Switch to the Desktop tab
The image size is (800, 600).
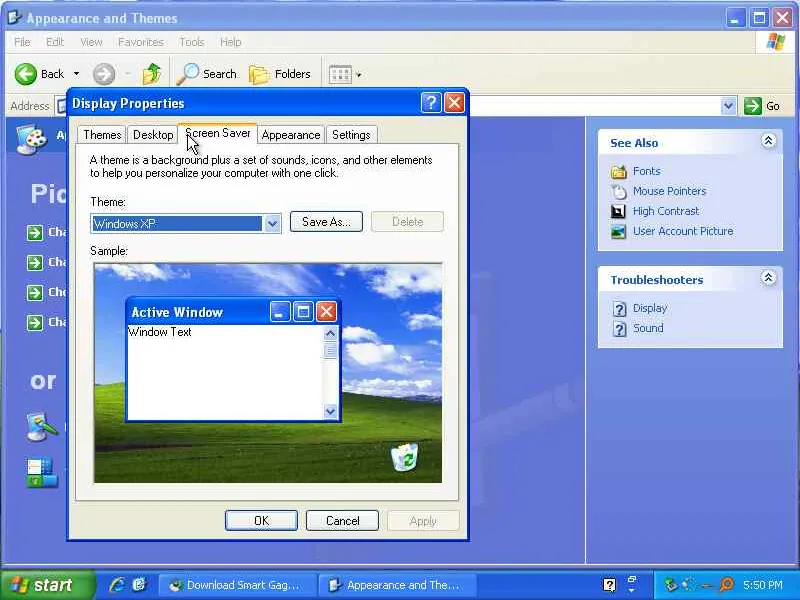(153, 135)
